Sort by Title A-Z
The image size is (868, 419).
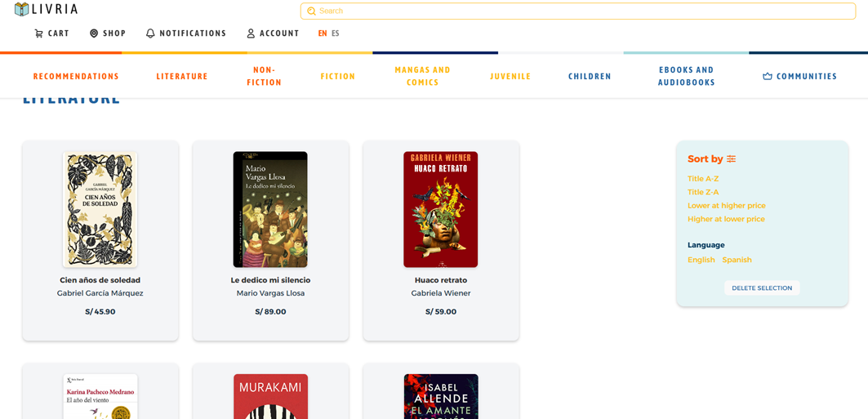[703, 179]
